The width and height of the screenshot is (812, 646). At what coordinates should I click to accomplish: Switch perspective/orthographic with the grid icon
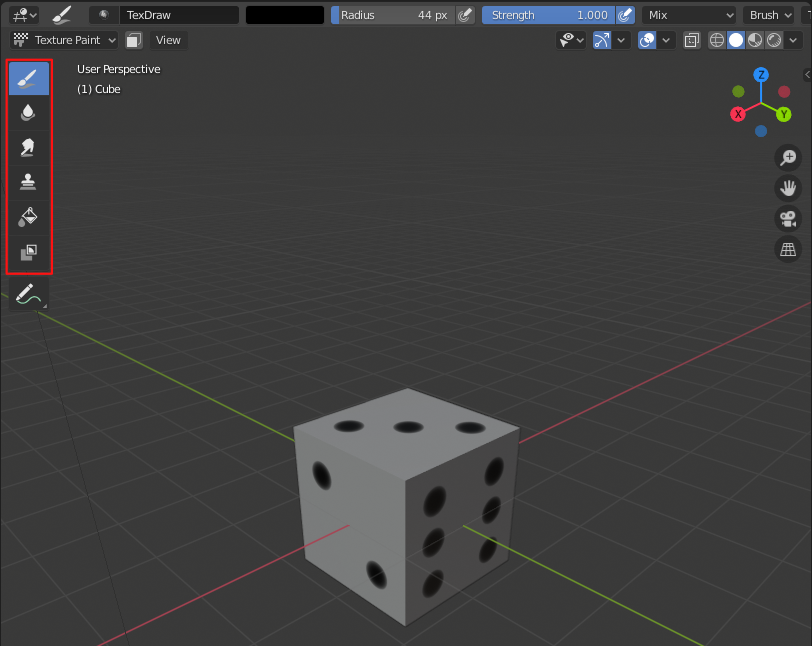[x=788, y=250]
